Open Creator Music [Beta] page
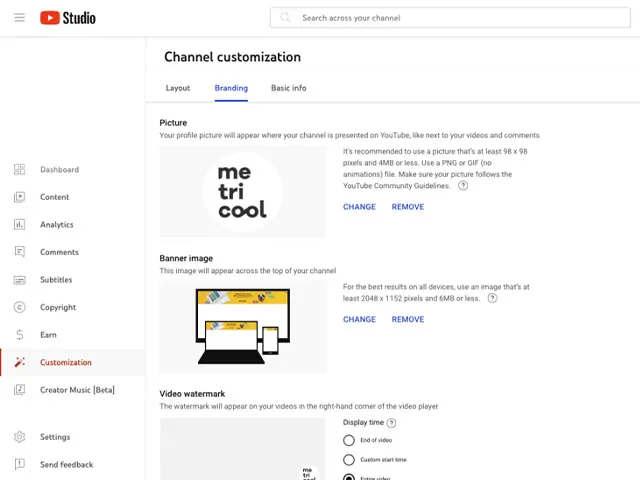The image size is (640, 480). [x=77, y=390]
